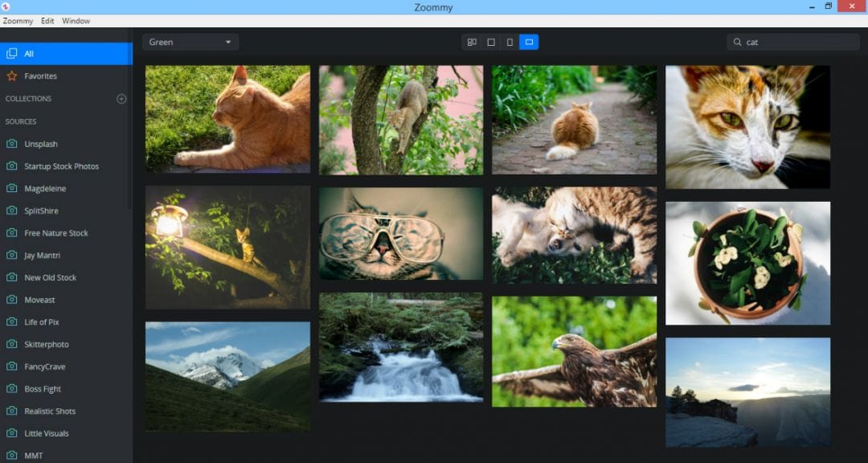Add a new collection with plus icon
868x463 pixels.
(x=122, y=99)
